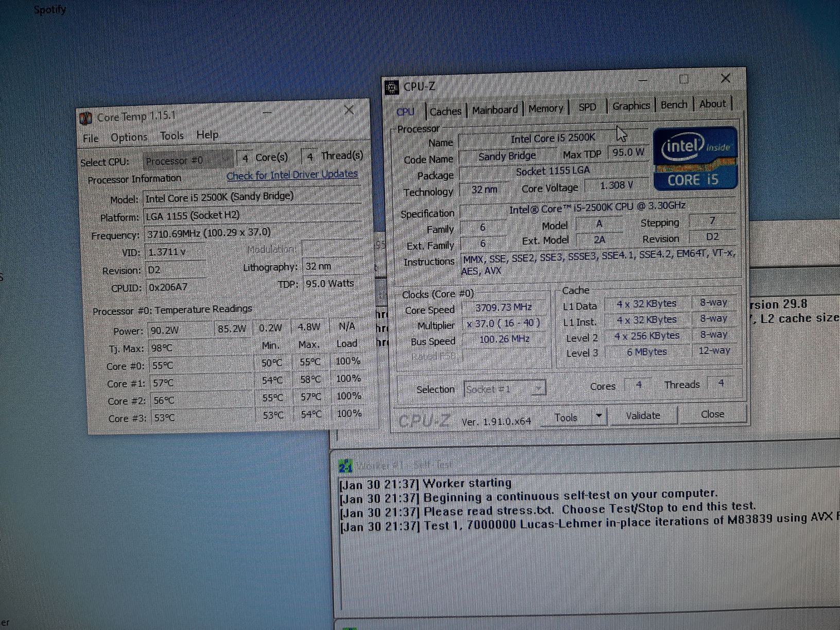Click the Code Name value Sandy Bridge
840x630 pixels.
pyautogui.click(x=507, y=156)
